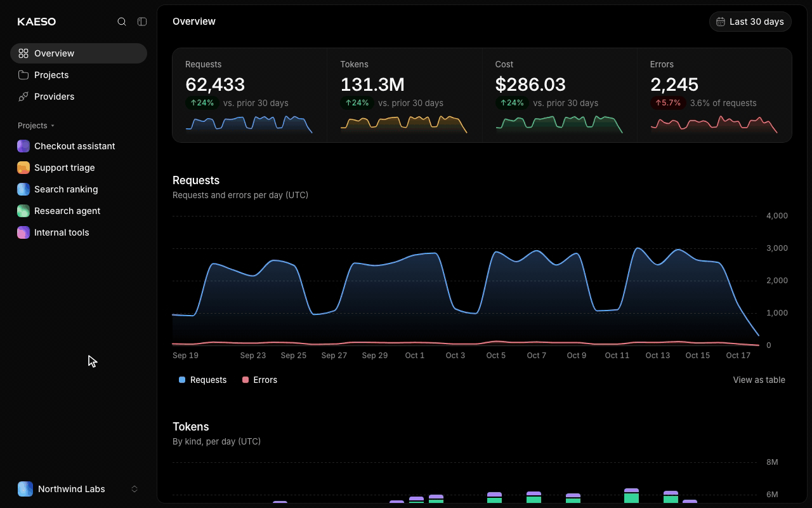Click the Internal tools project icon
The height and width of the screenshot is (508, 812).
pyautogui.click(x=23, y=232)
